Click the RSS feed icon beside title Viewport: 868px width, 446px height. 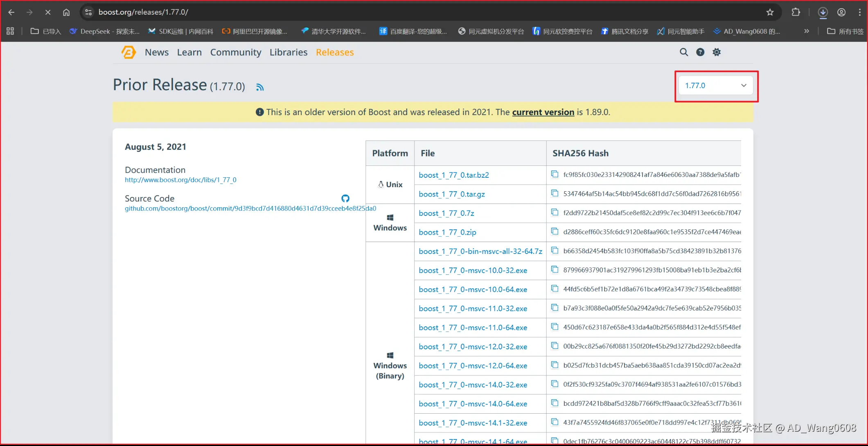tap(260, 87)
